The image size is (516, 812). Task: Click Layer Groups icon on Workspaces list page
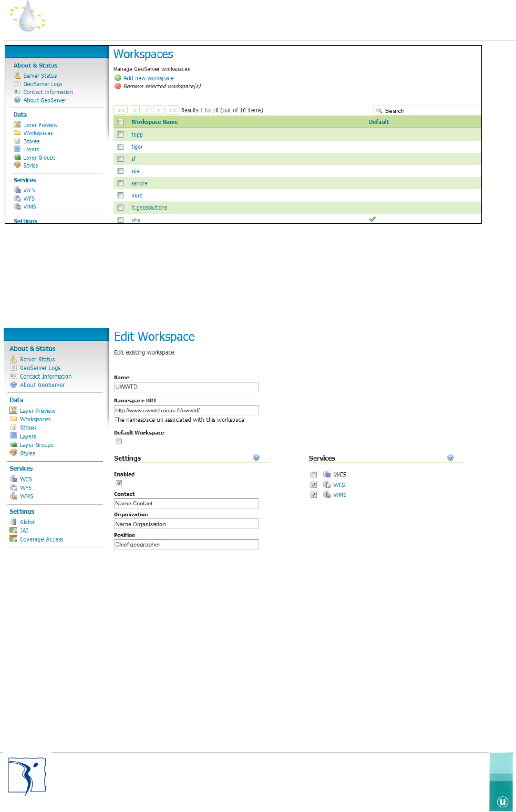pyautogui.click(x=17, y=157)
